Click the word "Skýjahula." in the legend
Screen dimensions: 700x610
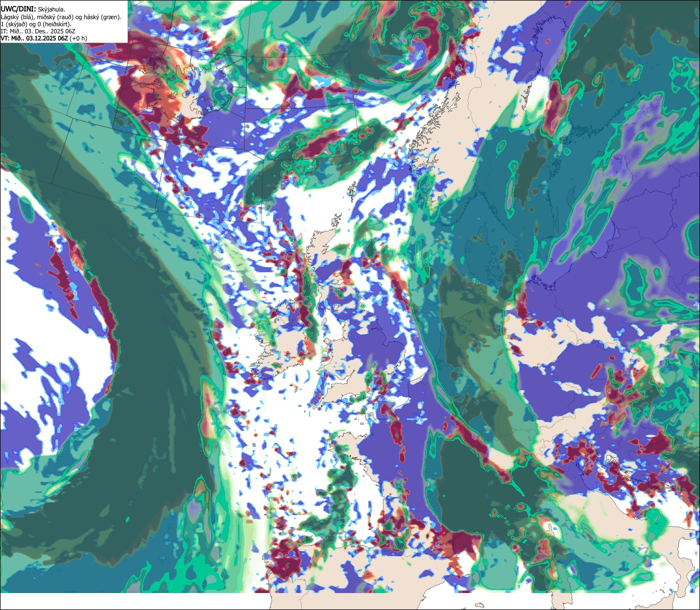pyautogui.click(x=51, y=10)
